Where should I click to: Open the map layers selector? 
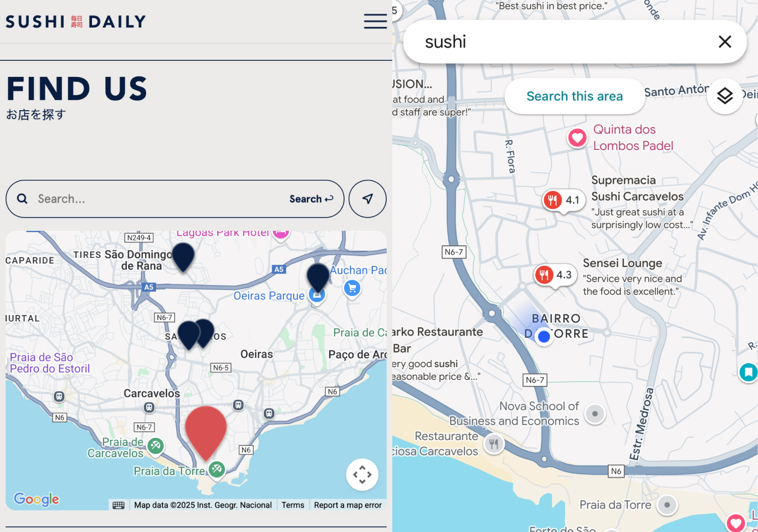click(x=725, y=96)
